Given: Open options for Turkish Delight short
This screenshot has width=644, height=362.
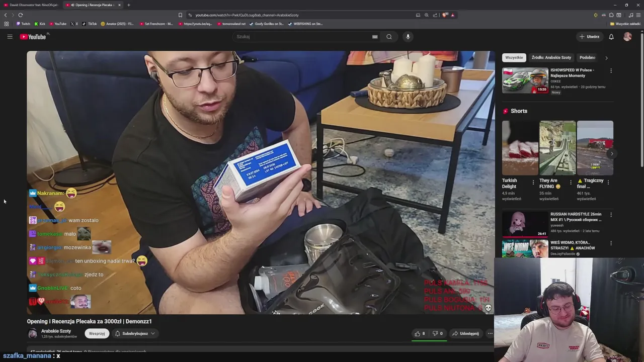Looking at the screenshot, I should click(533, 183).
